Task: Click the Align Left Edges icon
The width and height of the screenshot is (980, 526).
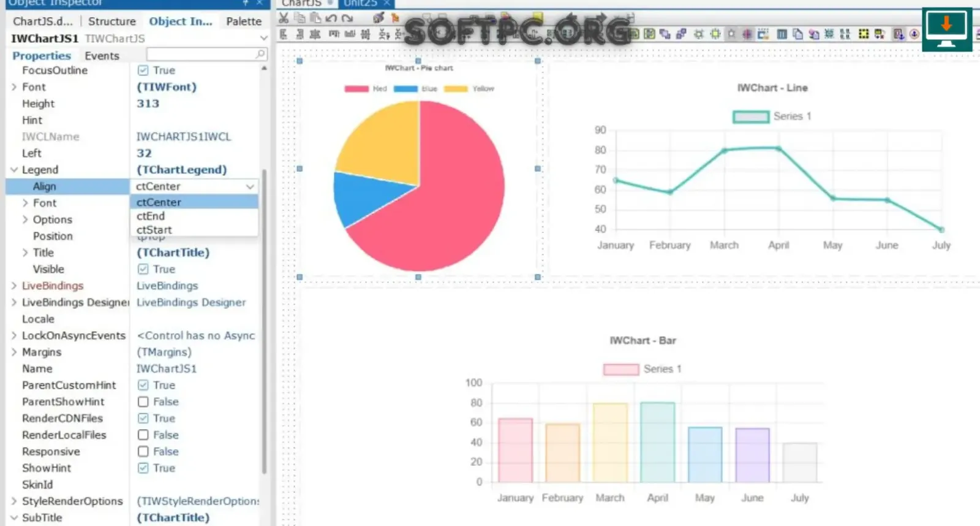Action: coord(284,34)
